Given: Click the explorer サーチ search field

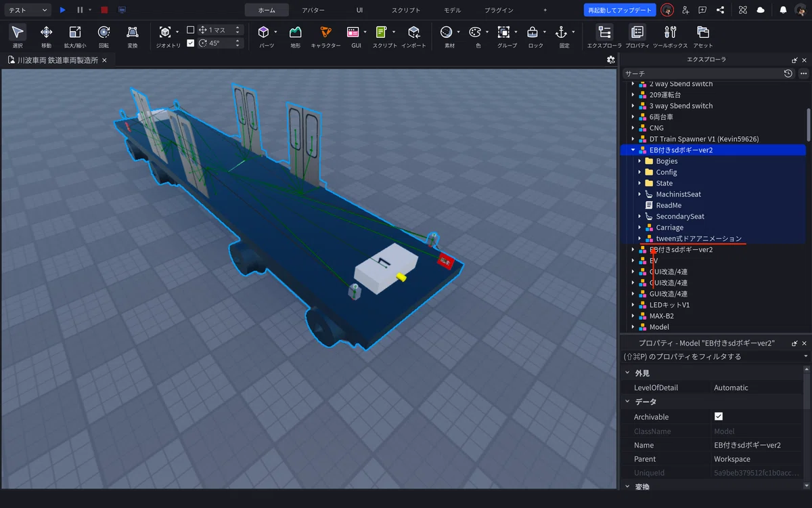Looking at the screenshot, I should click(701, 73).
